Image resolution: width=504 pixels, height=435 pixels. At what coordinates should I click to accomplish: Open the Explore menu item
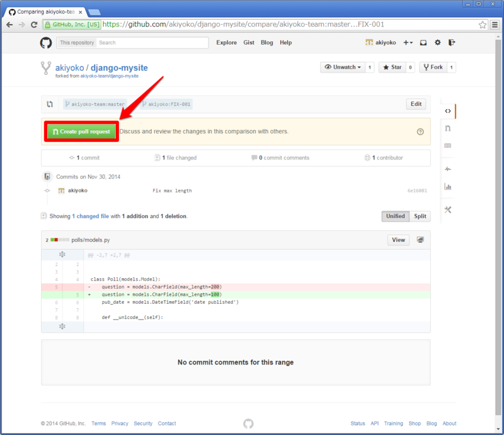pos(226,42)
